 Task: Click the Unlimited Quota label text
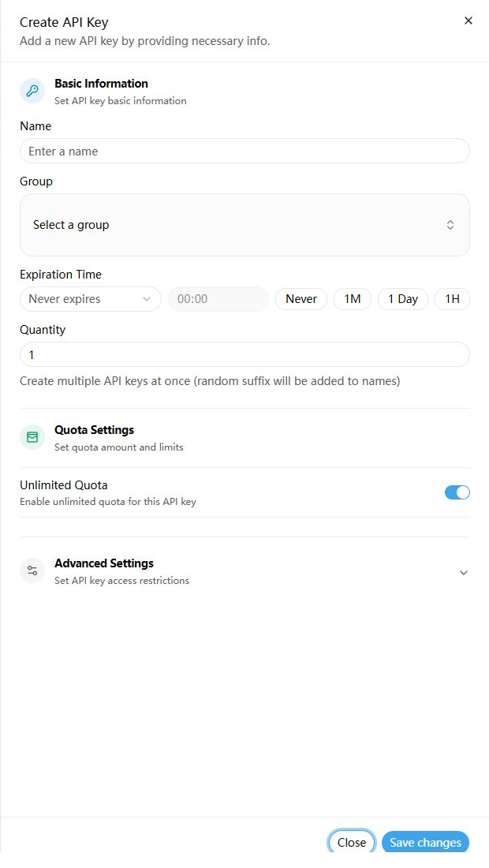[x=64, y=485]
